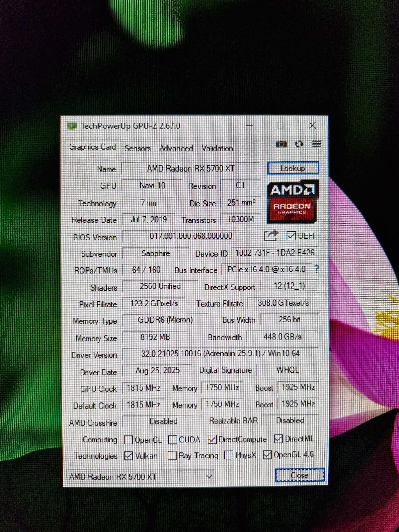Click the Memory Size value 8192 MB
The width and height of the screenshot is (399, 532).
[155, 337]
